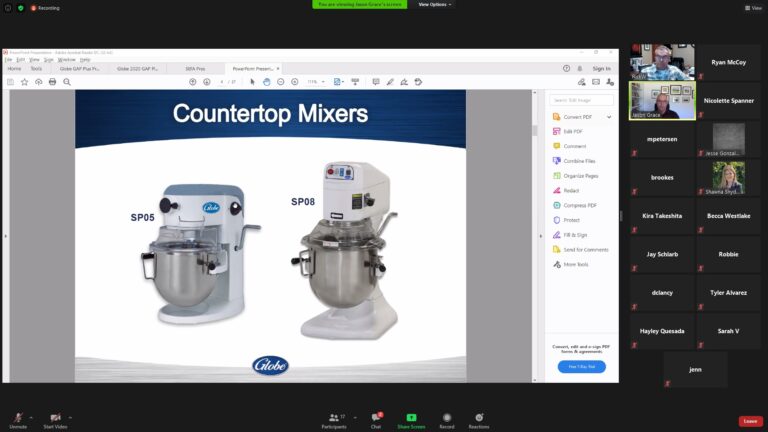
Task: Open audio options arrow next to Unmute
Action: (x=31, y=418)
